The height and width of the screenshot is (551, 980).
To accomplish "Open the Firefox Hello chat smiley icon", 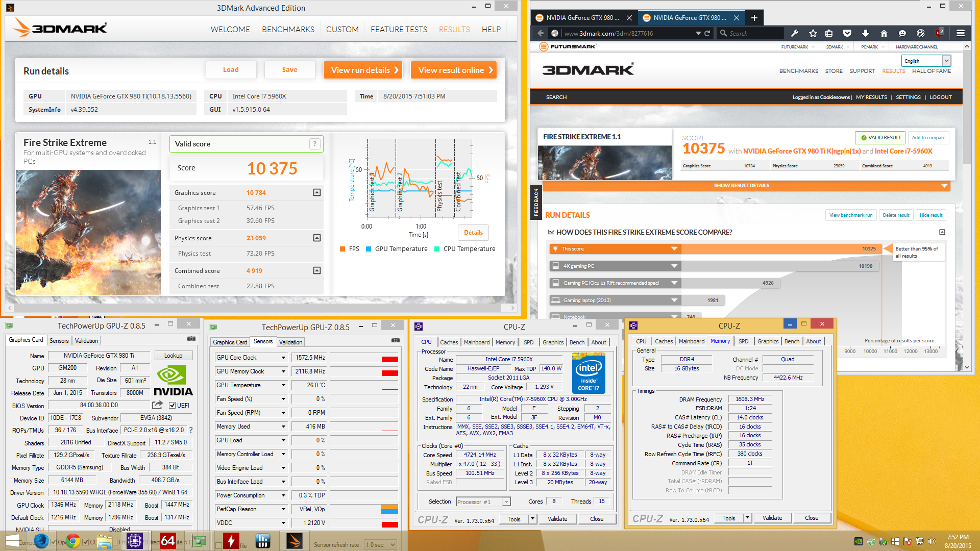I will tap(902, 33).
